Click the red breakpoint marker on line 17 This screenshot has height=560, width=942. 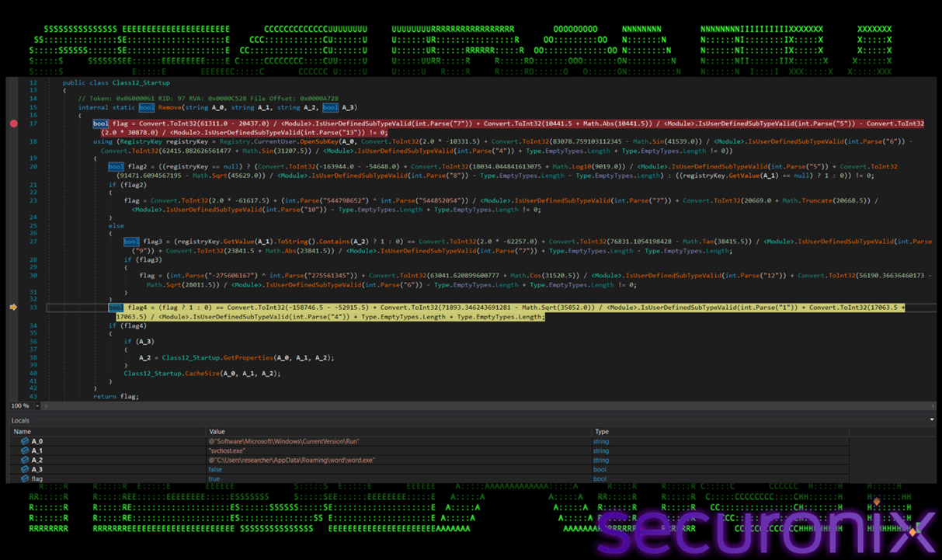point(13,123)
